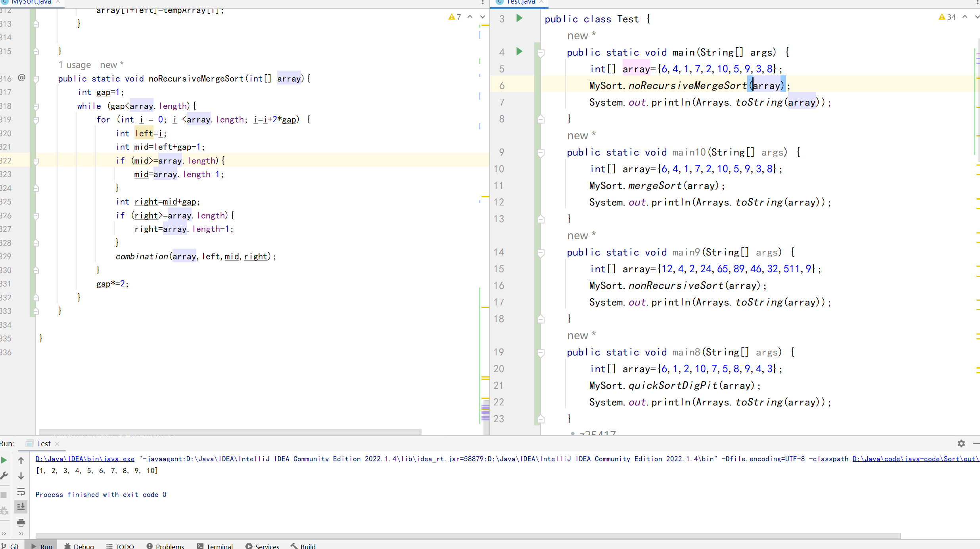Click down stack trace arrow

click(21, 476)
